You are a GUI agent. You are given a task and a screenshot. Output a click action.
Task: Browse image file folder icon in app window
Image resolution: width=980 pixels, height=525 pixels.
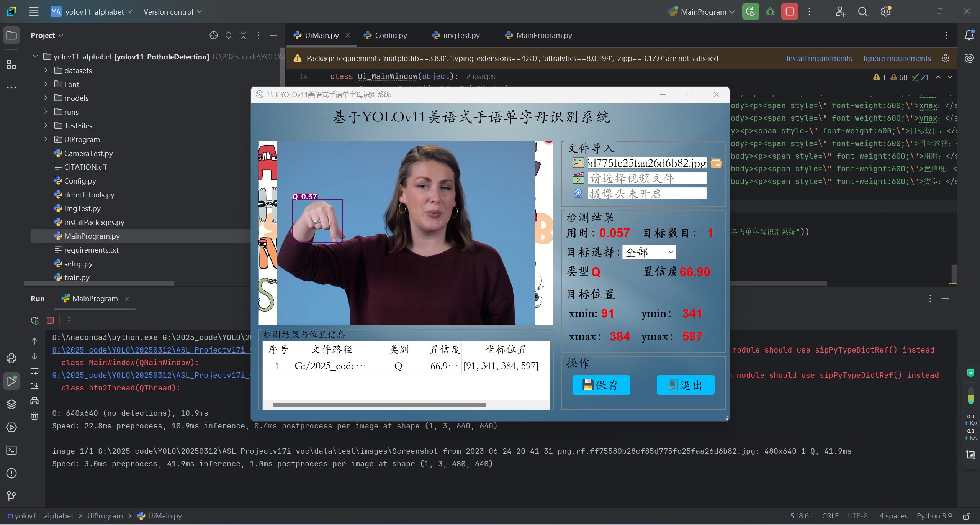(x=716, y=163)
